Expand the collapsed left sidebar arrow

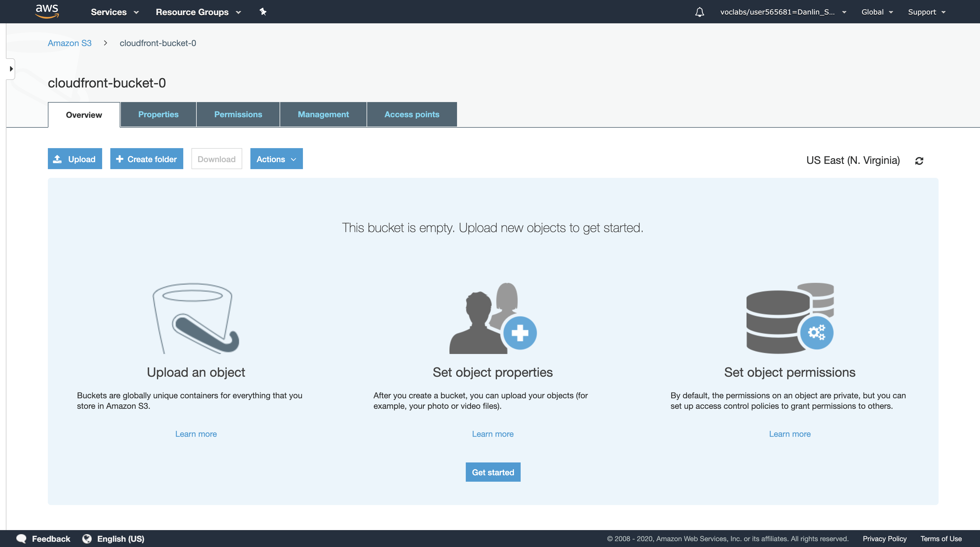11,69
